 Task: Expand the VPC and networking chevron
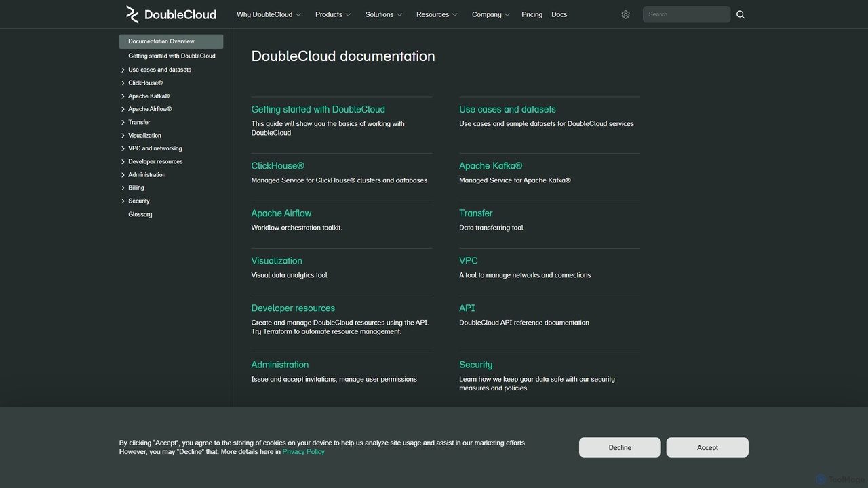123,148
